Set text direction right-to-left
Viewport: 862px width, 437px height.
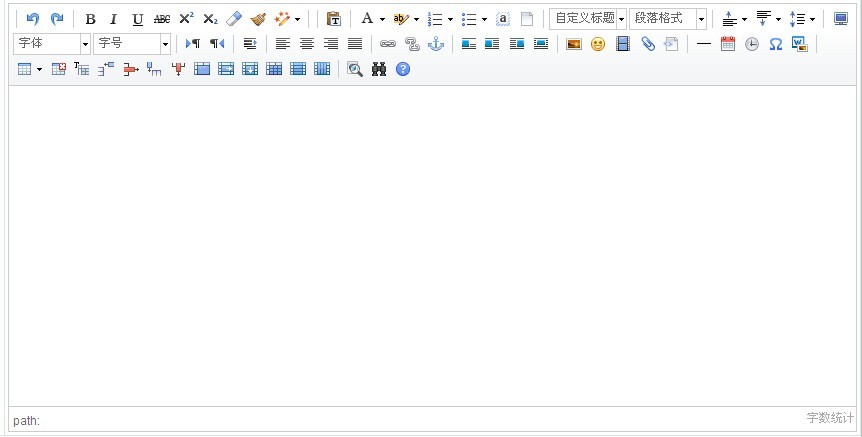217,44
